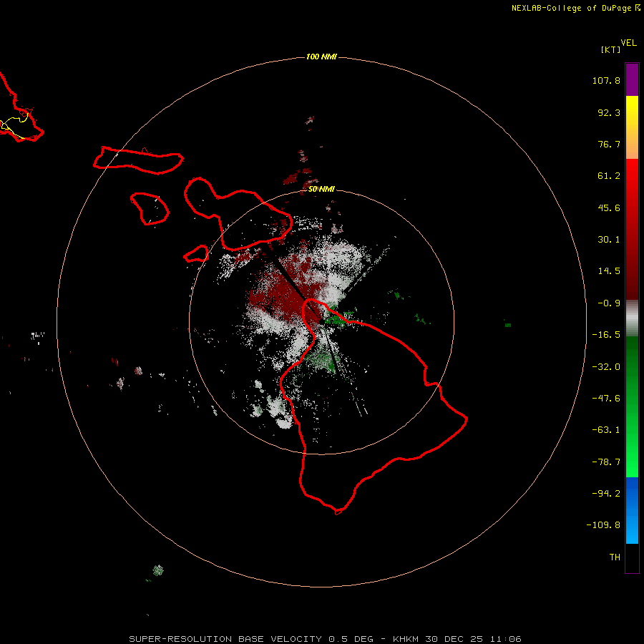Click the -78.7 velocity scale value
Image resolution: width=644 pixels, height=644 pixels.
coord(606,462)
